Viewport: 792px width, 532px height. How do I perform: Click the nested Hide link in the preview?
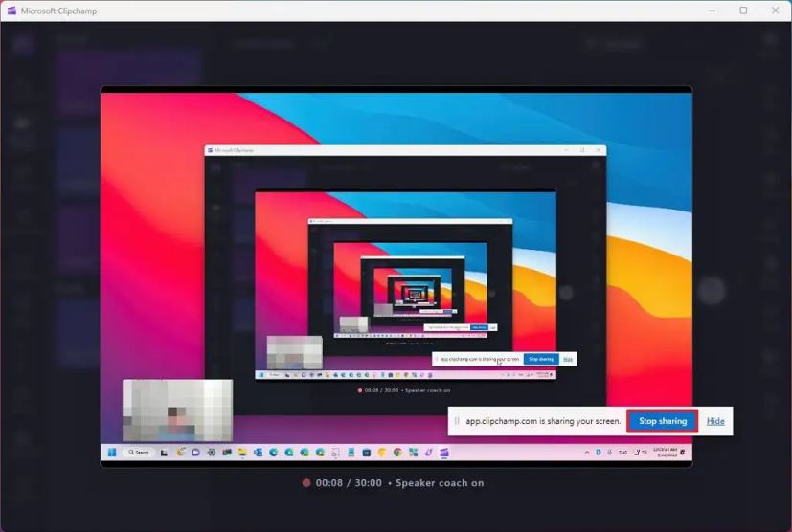(x=568, y=359)
